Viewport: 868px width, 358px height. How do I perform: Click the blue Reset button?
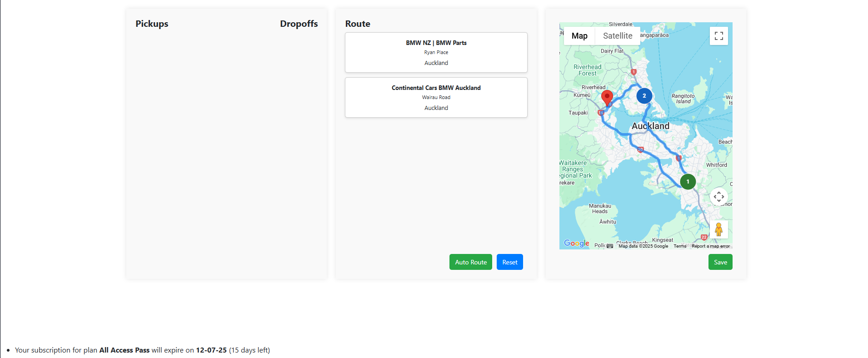(x=510, y=262)
